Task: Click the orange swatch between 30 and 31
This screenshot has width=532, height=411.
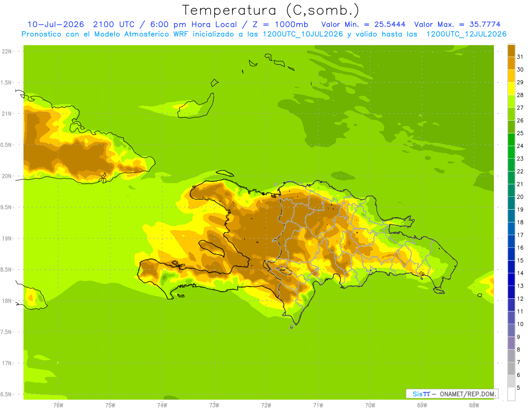Action: pyautogui.click(x=511, y=63)
